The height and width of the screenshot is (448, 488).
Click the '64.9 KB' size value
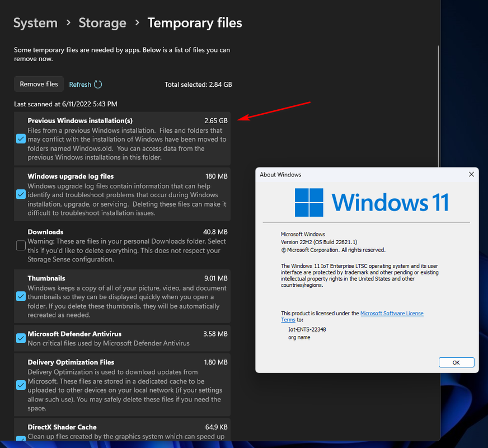[217, 427]
